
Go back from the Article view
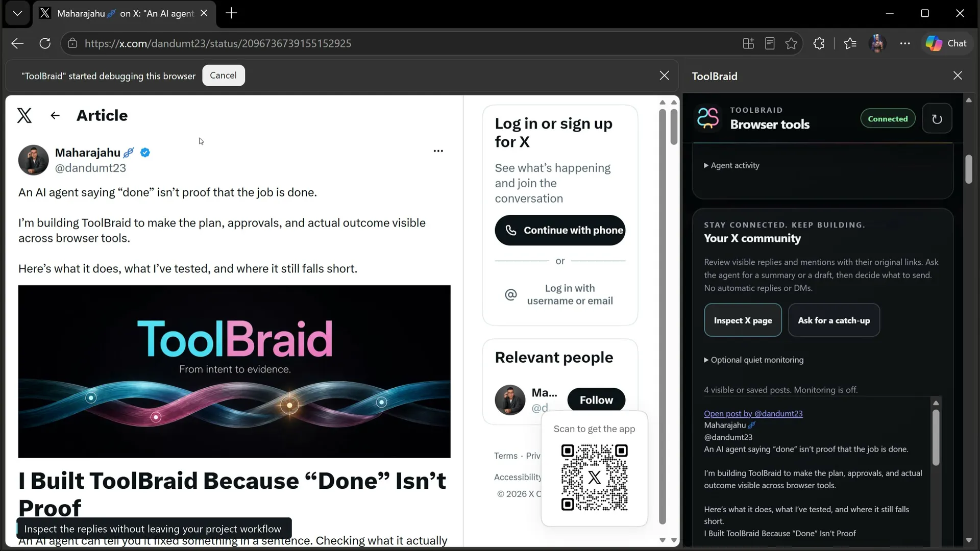pos(55,115)
